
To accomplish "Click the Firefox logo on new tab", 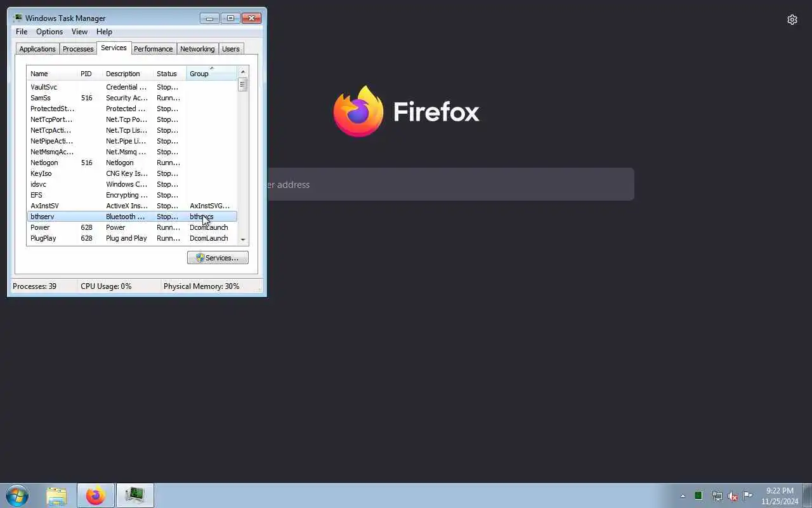I will [358, 111].
